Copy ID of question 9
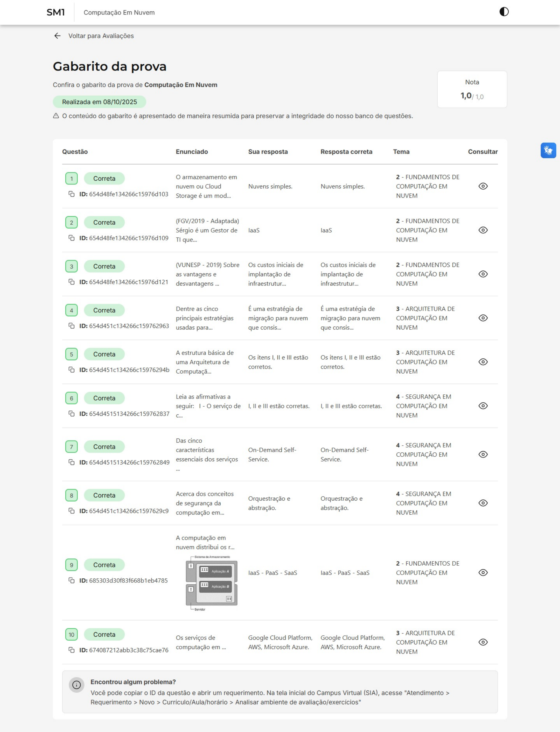 click(71, 580)
